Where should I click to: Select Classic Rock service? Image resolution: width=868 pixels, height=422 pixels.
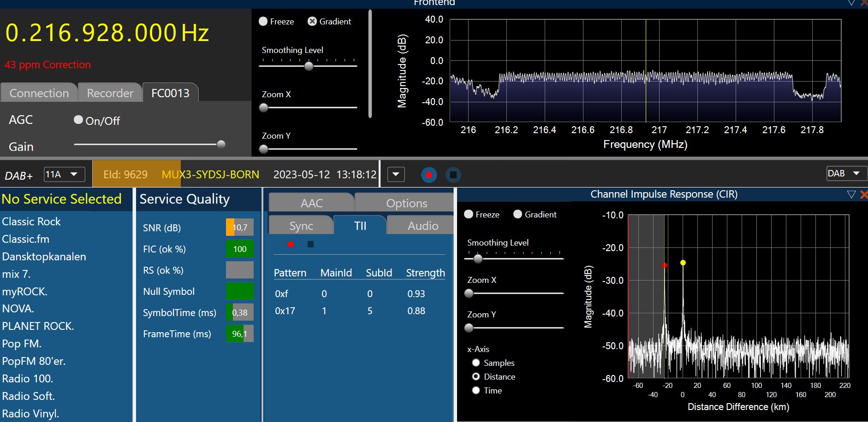(x=31, y=222)
